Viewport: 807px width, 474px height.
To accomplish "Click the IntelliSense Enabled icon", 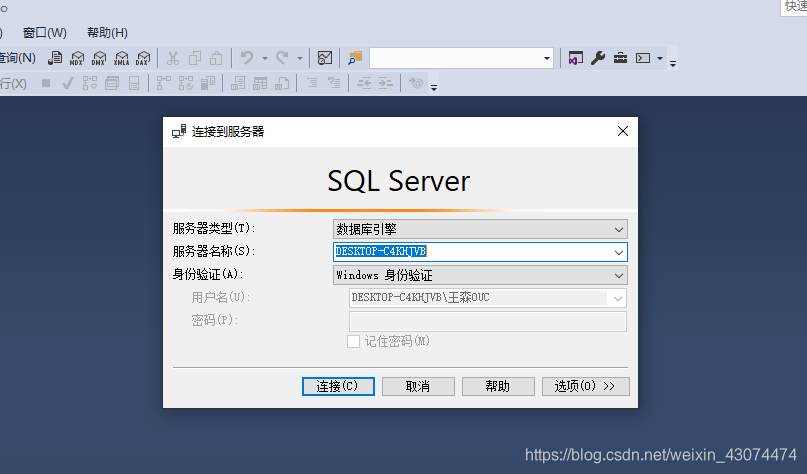I will pyautogui.click(x=134, y=83).
